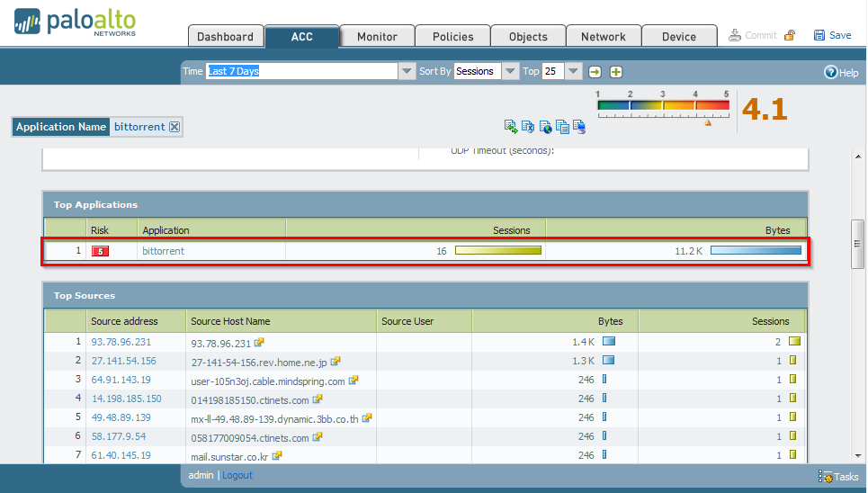Image resolution: width=868 pixels, height=493 pixels.
Task: Click the Logout link
Action: (237, 475)
